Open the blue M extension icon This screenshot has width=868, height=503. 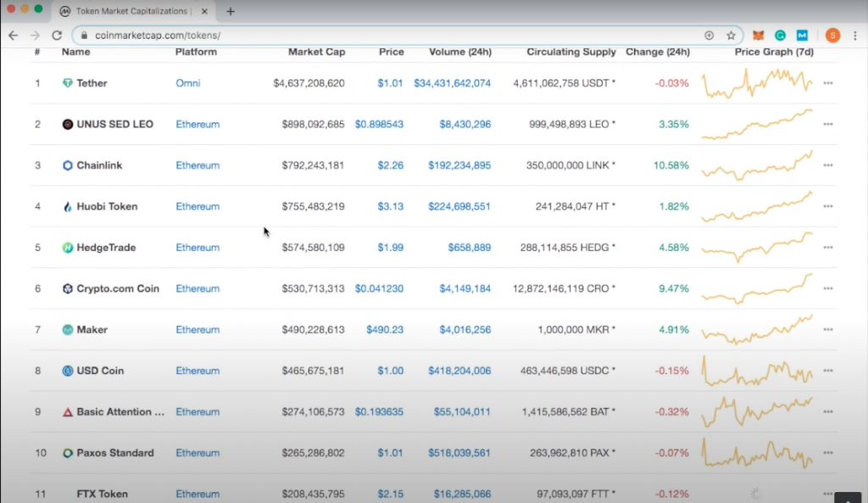802,36
